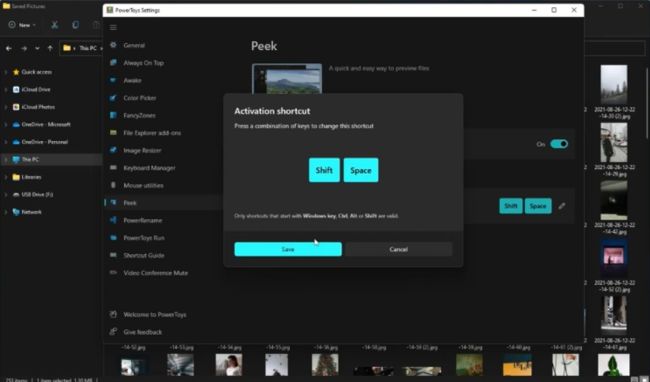Open recent locations dropdown in Explorer
The height and width of the screenshot is (382, 650).
[37, 48]
